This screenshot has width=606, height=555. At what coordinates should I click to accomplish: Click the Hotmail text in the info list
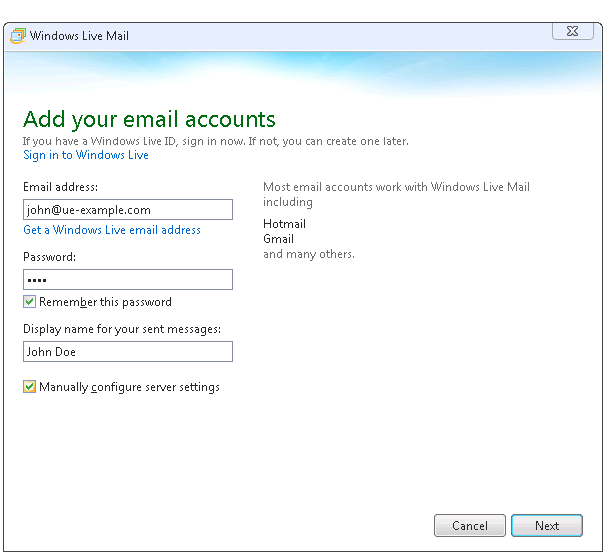pos(284,224)
